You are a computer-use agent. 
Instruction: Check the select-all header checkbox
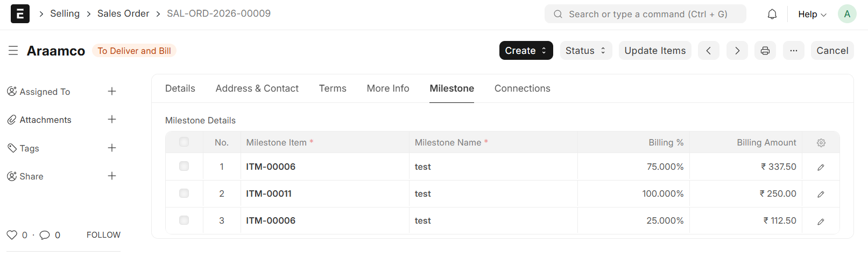click(184, 142)
